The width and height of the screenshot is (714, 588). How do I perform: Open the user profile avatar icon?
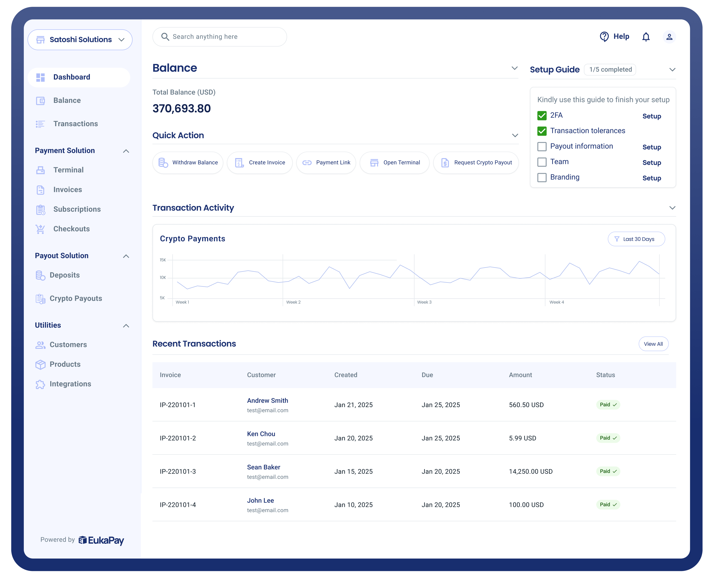tap(669, 37)
